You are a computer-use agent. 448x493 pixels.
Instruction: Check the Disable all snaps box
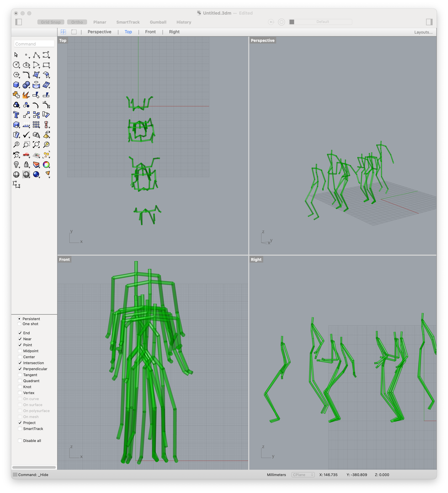20,440
